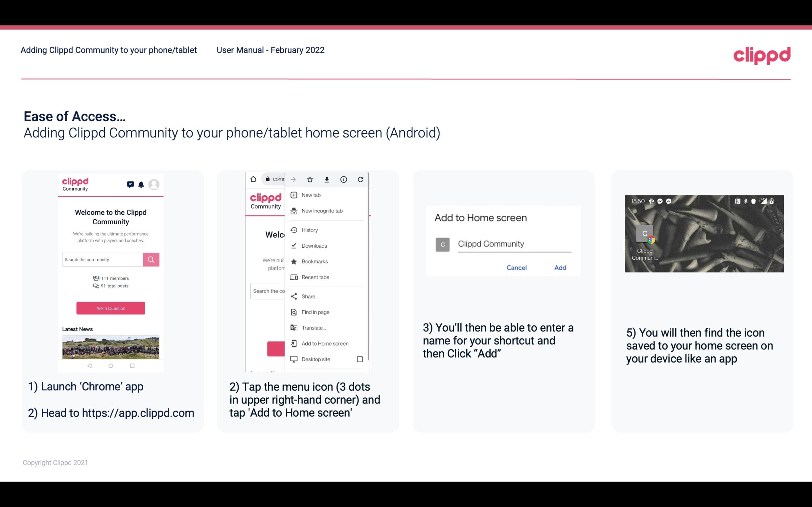Click the Add button for shortcut name

pyautogui.click(x=559, y=268)
